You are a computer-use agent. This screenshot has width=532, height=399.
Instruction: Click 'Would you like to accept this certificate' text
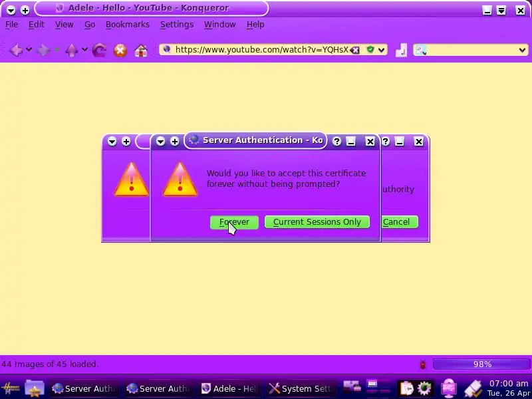286,174
